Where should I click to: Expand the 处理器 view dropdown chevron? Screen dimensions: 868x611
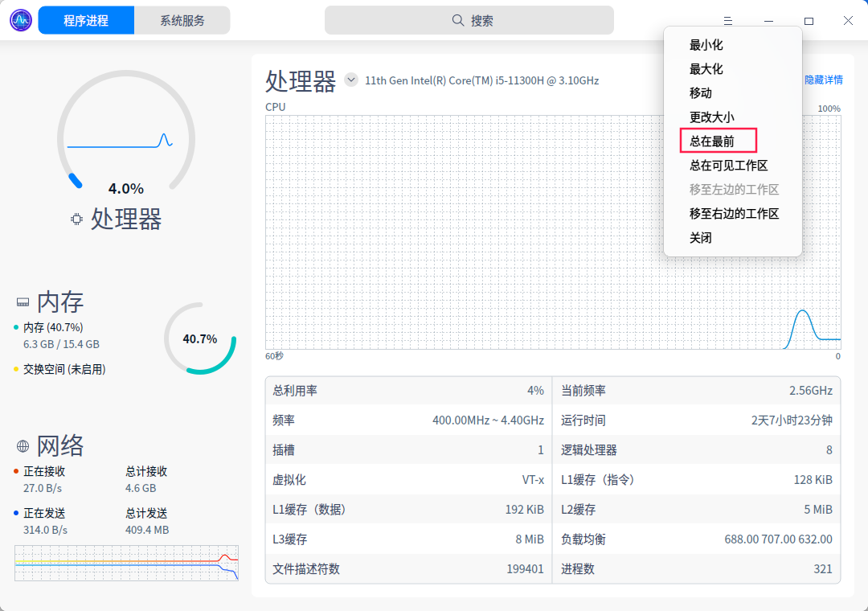click(x=351, y=80)
